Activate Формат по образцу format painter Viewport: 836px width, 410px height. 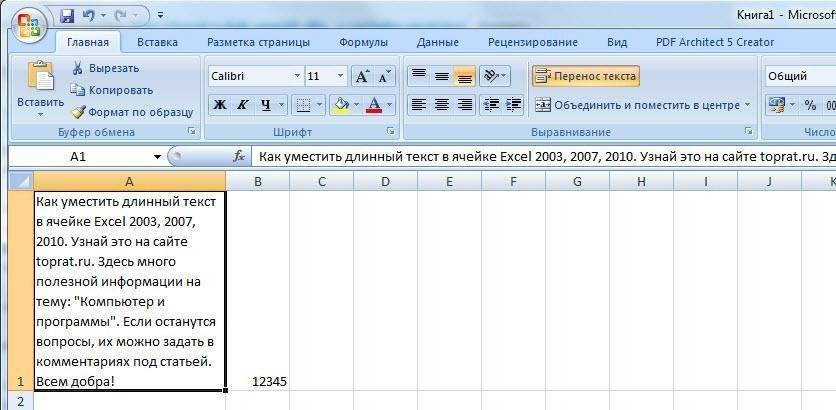coord(132,112)
